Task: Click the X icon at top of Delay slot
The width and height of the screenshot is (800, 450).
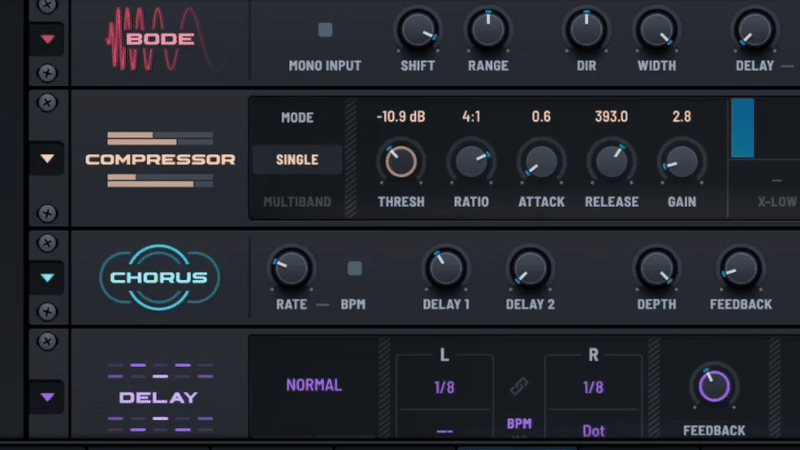Action: tap(46, 341)
